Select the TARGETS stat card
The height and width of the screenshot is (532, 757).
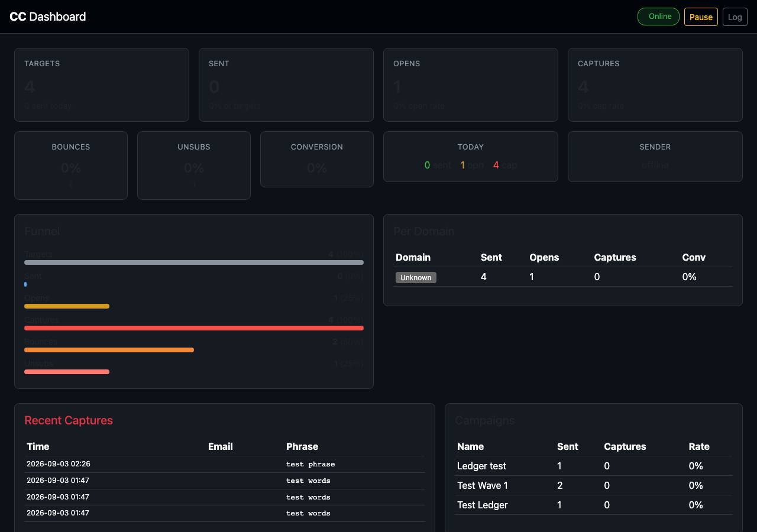coord(102,85)
